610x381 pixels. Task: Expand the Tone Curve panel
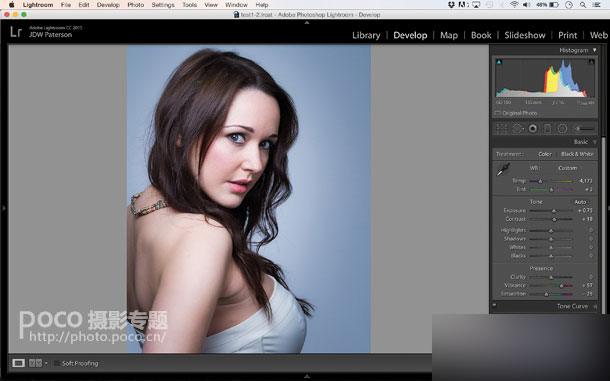click(x=595, y=307)
